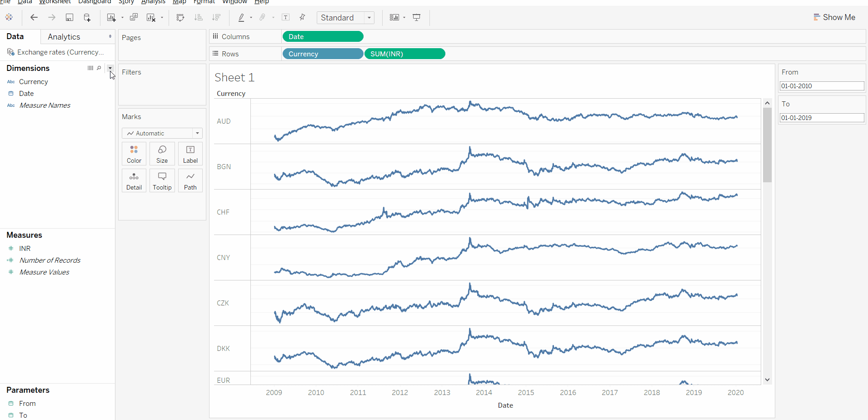Open the Analysis menu
Screen dimensions: 868x420
[153, 2]
